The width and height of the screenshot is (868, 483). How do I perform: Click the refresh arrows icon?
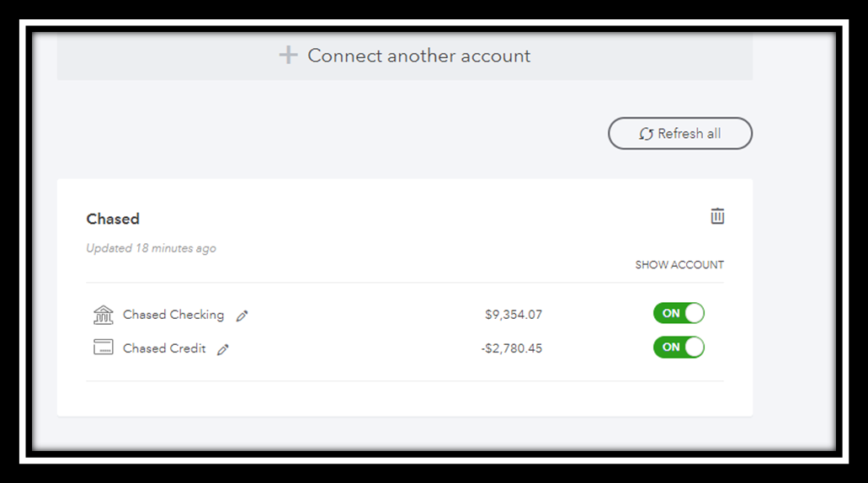pos(646,134)
